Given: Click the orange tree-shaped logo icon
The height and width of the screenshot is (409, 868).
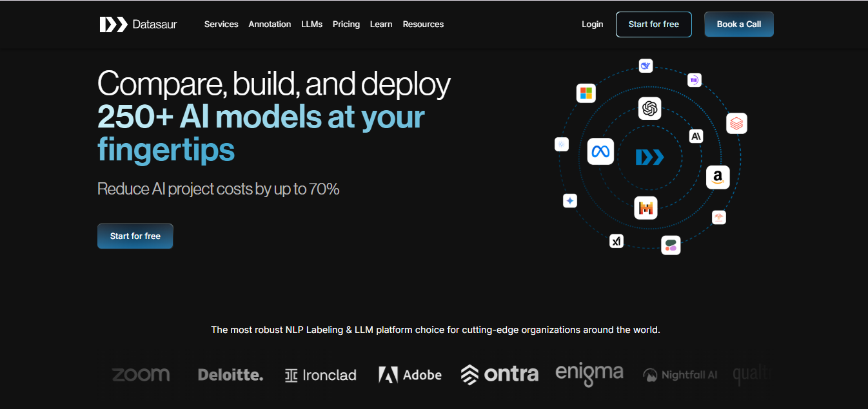Looking at the screenshot, I should click(x=719, y=217).
